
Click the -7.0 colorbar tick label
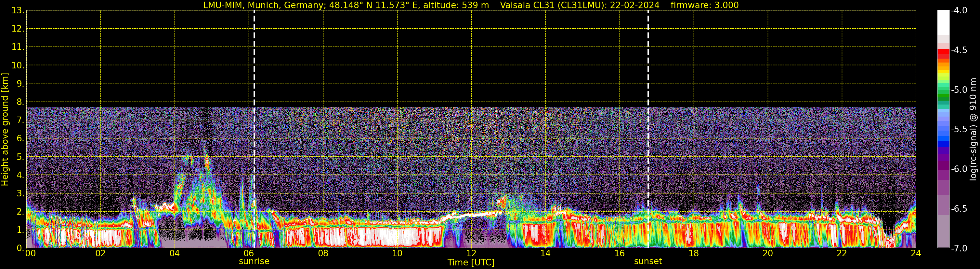pyautogui.click(x=959, y=248)
